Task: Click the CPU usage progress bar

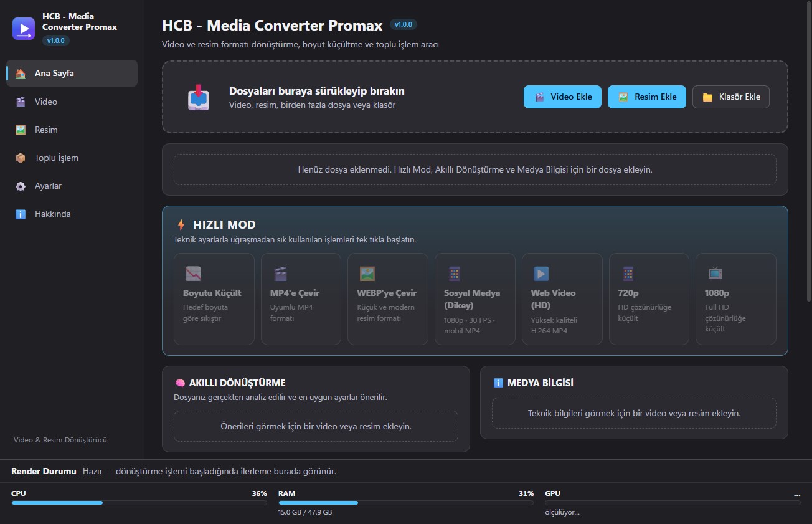Action: tap(139, 503)
